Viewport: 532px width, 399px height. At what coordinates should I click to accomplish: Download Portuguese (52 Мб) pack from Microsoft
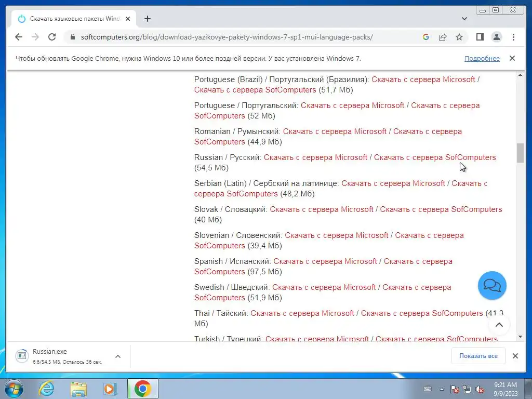353,105
